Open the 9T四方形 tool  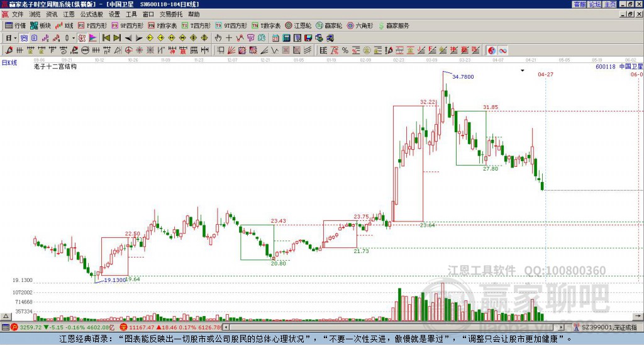[231, 25]
